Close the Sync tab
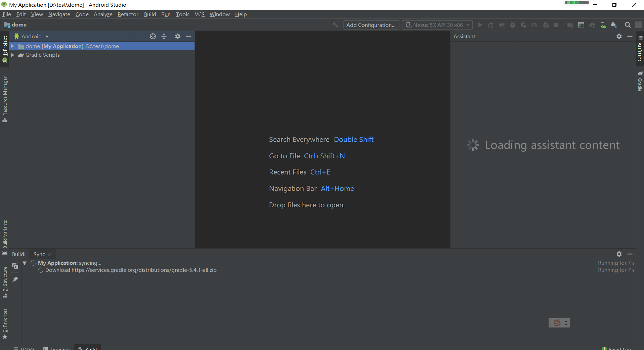The image size is (644, 350). pyautogui.click(x=50, y=254)
